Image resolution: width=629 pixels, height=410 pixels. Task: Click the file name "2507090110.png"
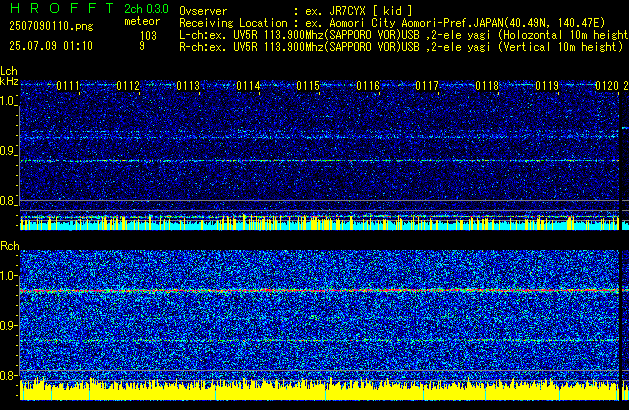[51, 26]
